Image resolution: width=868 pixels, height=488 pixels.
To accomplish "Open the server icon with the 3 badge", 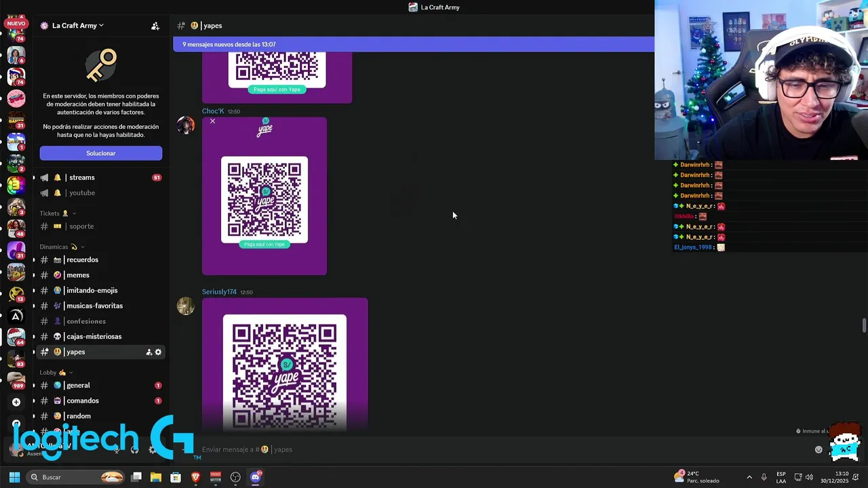I will (x=16, y=207).
